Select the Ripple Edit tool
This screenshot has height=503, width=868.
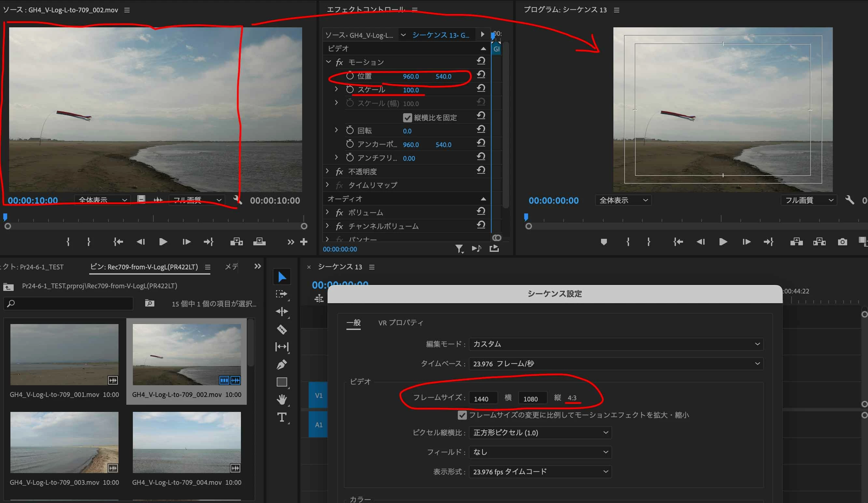[x=282, y=312]
